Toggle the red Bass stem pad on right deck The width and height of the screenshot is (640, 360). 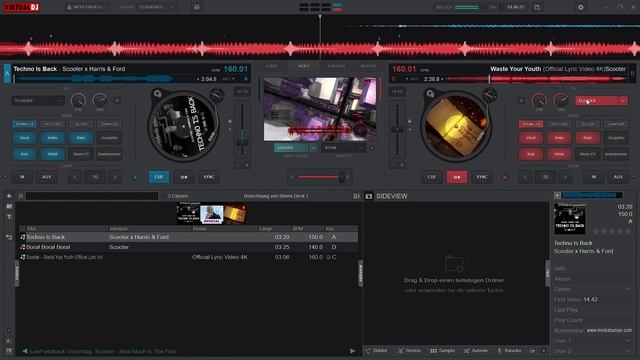pyautogui.click(x=587, y=138)
